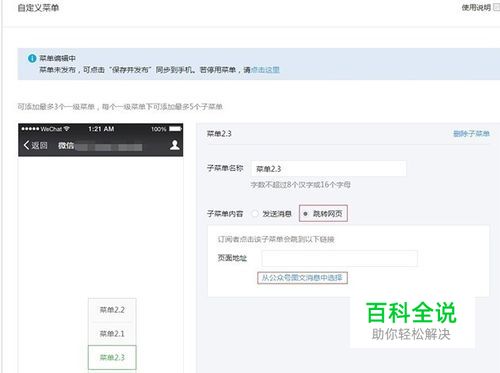The height and width of the screenshot is (373, 500).
Task: Click the blue info icon beside 菜单编辑中
Action: 32,58
